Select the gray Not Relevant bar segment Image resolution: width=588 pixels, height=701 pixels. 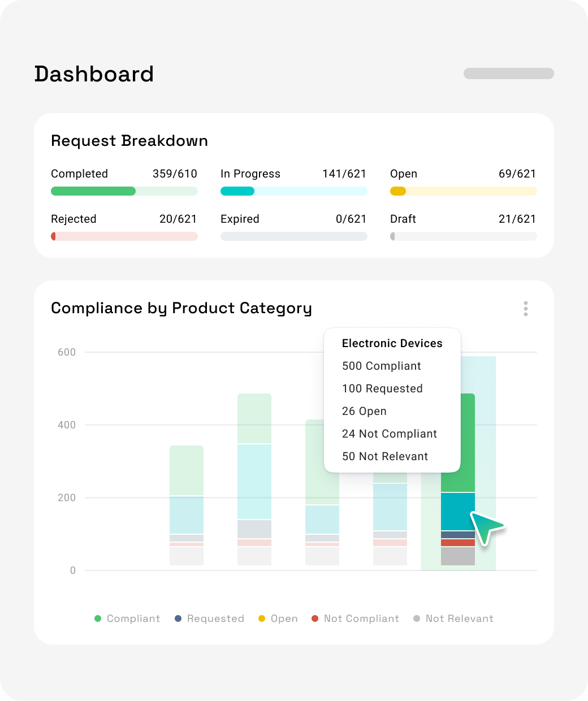[x=458, y=556]
